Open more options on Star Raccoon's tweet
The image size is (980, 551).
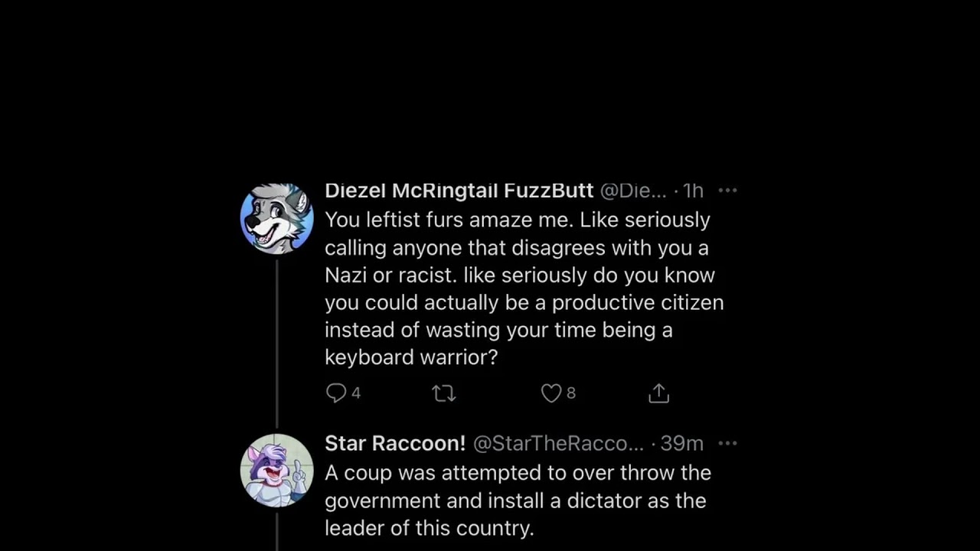click(x=727, y=443)
